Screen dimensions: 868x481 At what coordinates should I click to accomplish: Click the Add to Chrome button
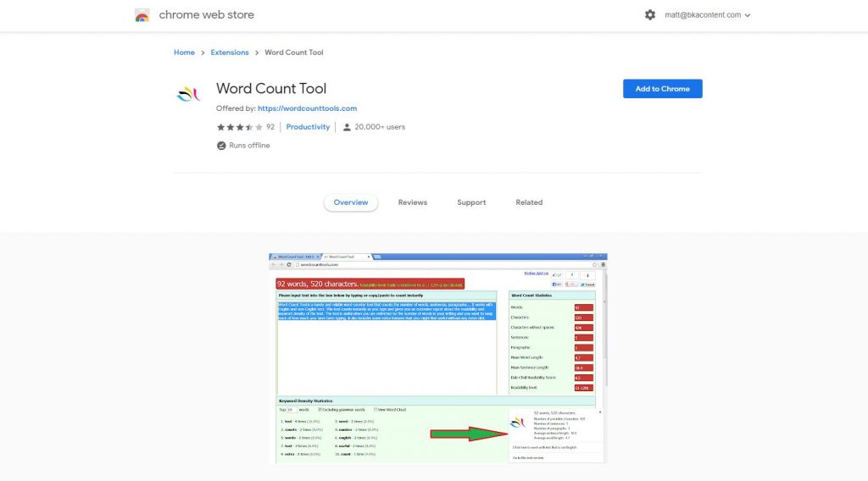[663, 88]
